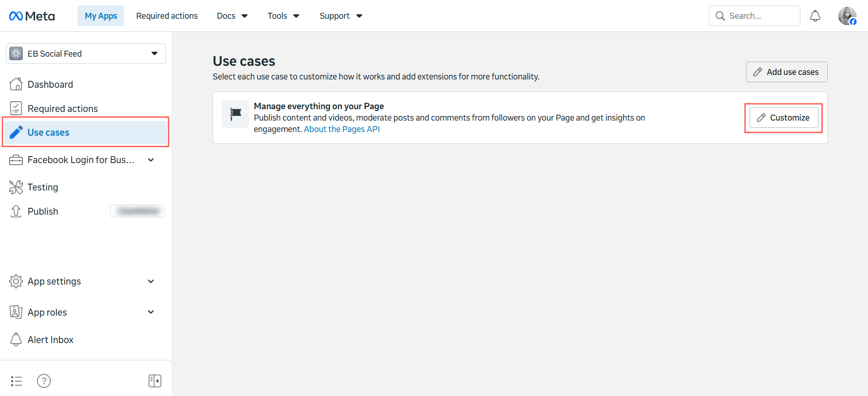Click the Required actions checklist icon in the sidebar
The image size is (868, 396).
(16, 108)
